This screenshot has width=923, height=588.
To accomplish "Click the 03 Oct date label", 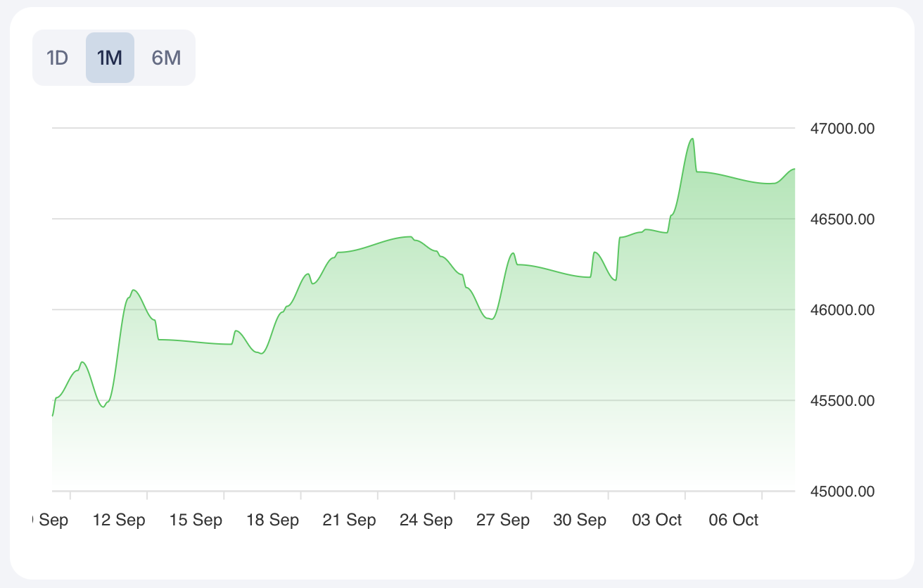I will (657, 520).
